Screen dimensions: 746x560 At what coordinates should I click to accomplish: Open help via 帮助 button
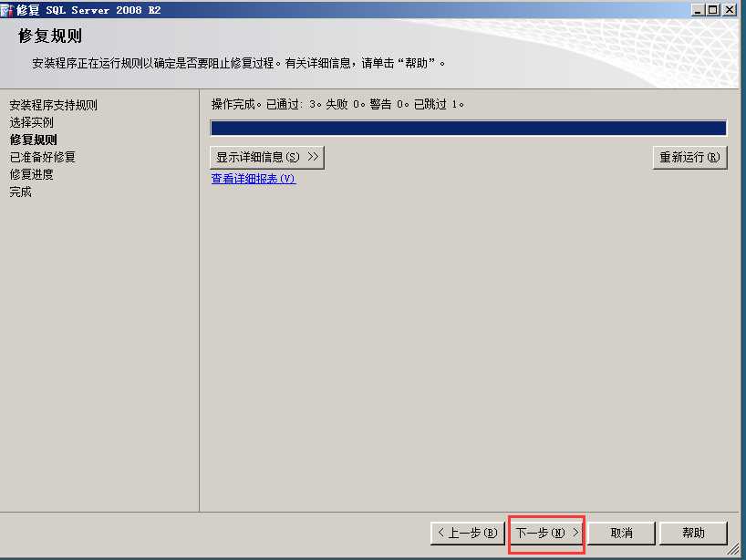click(x=693, y=533)
